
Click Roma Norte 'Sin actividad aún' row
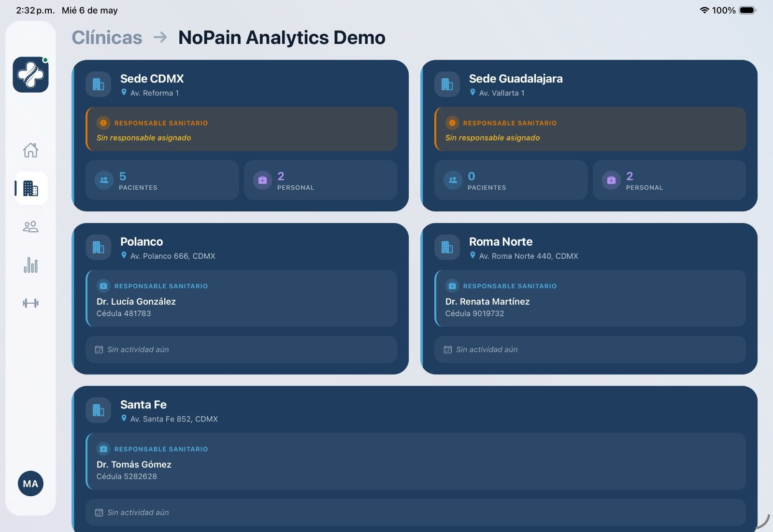click(x=590, y=350)
